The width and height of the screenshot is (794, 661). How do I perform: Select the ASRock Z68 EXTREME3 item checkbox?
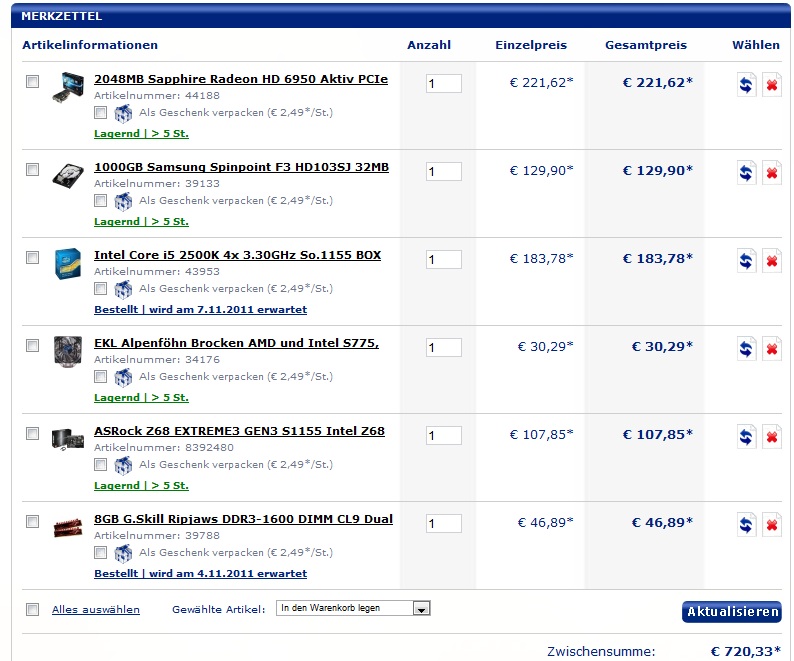click(32, 434)
